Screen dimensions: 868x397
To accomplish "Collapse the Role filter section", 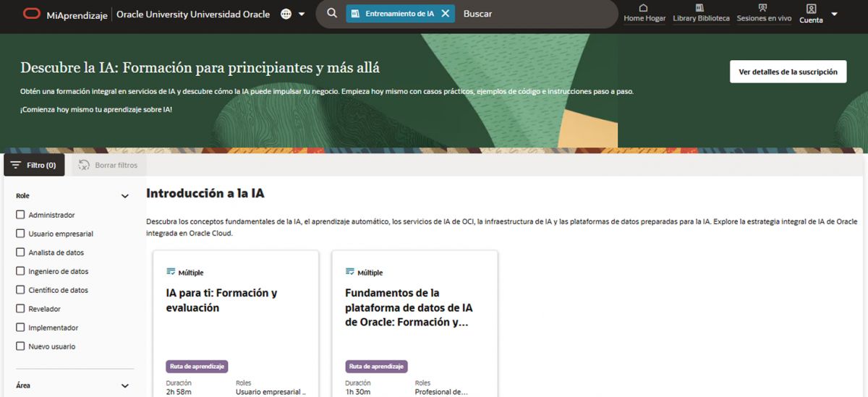I will (x=124, y=196).
